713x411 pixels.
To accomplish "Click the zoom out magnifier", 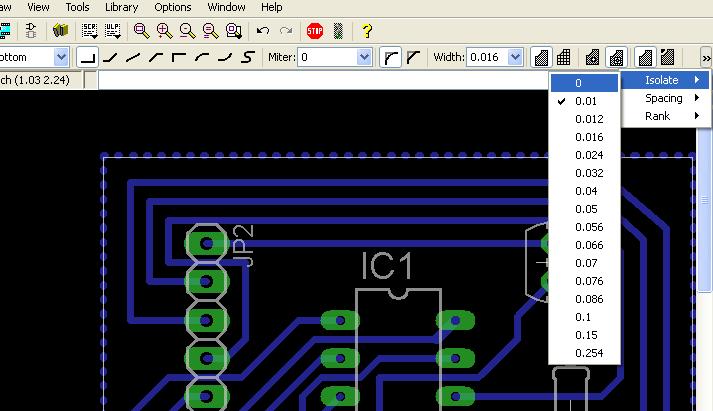I will [187, 31].
